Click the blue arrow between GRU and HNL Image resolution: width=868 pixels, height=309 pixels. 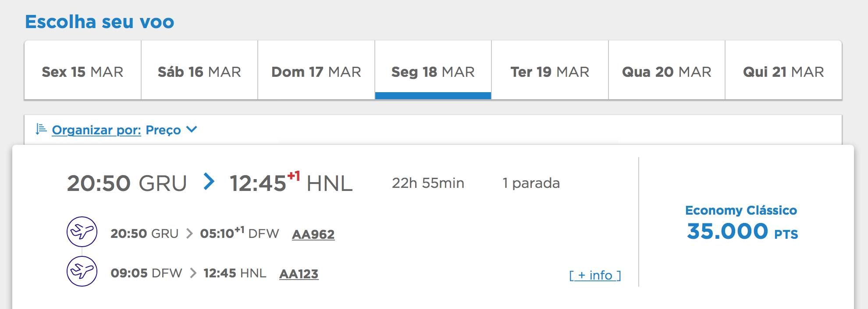(209, 182)
